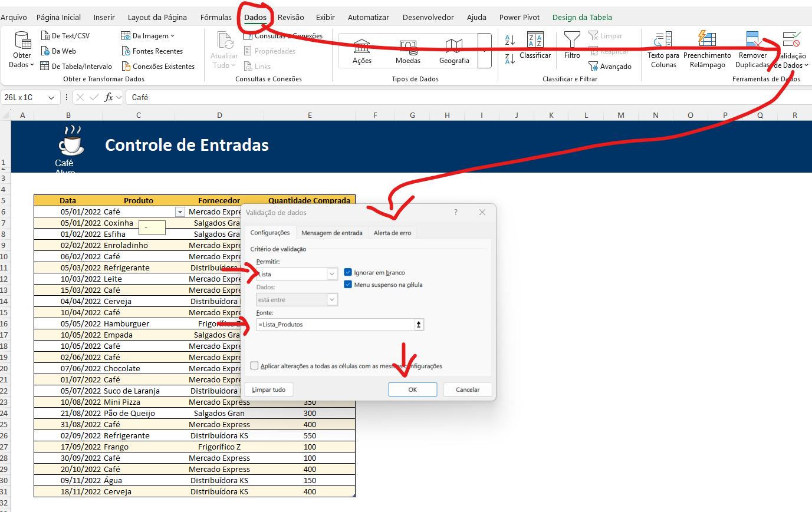Enable Aplicar alterações a todas as células checkbox
This screenshot has height=512, width=812.
pos(254,366)
